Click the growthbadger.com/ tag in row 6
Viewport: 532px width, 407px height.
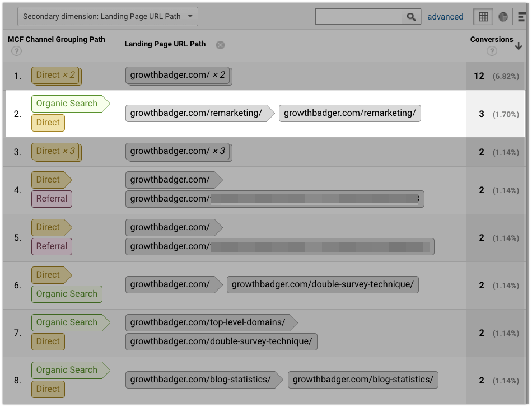click(x=174, y=284)
